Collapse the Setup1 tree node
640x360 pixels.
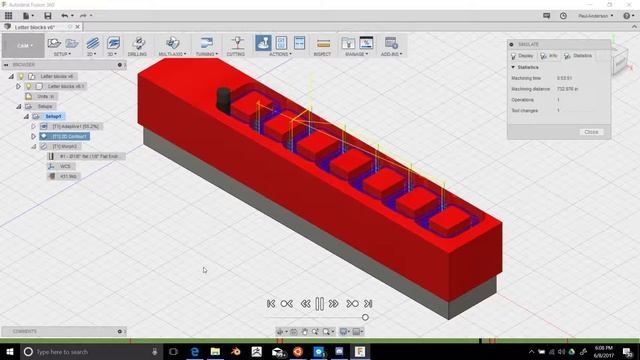(26, 116)
